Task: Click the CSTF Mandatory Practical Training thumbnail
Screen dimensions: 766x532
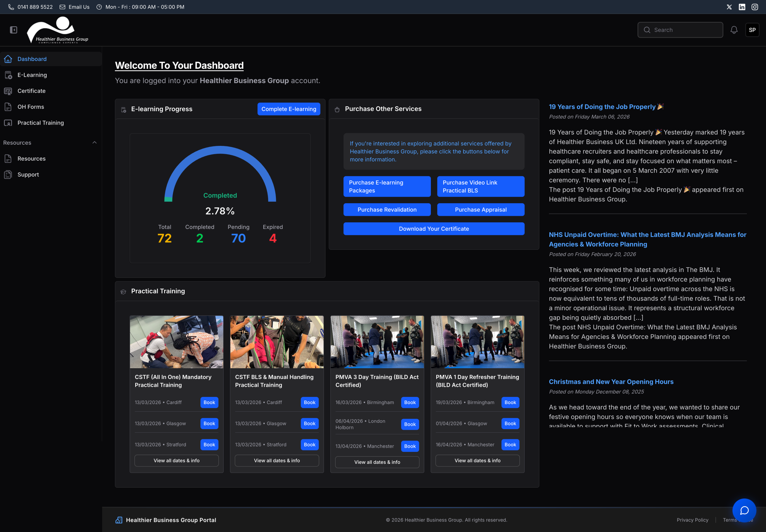Action: click(176, 342)
